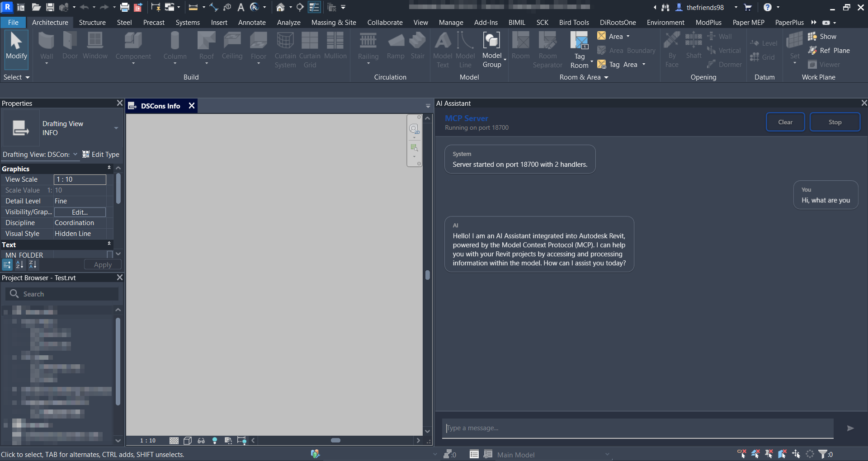Viewport: 868px width, 461px height.
Task: Open the Drafting View type selector dropdown
Action: coord(76,154)
